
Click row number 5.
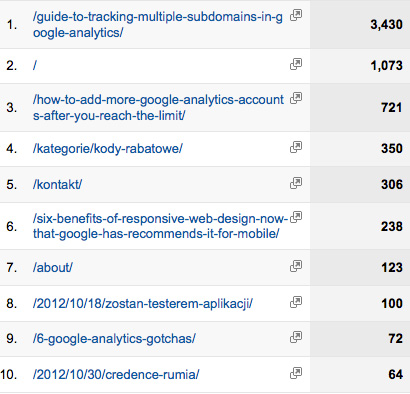point(12,184)
